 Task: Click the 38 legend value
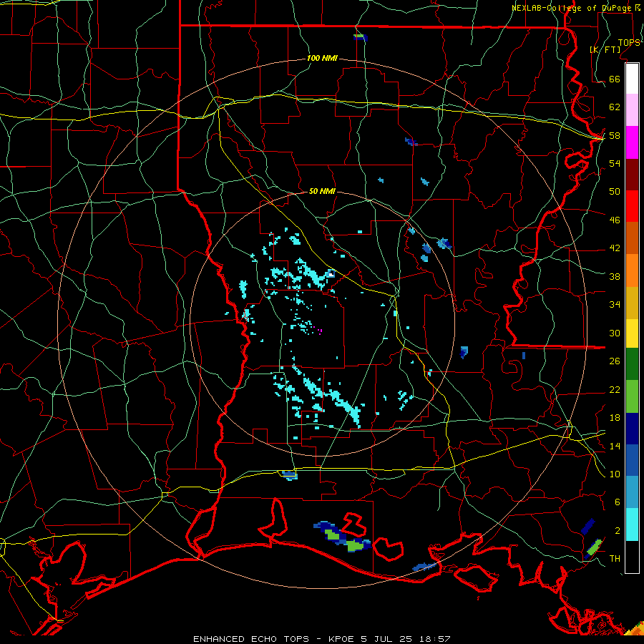point(615,276)
